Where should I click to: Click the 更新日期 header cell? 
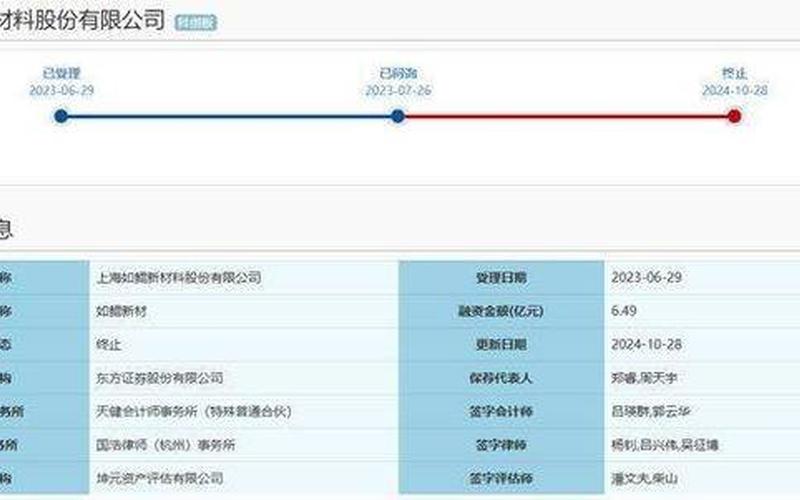501,344
